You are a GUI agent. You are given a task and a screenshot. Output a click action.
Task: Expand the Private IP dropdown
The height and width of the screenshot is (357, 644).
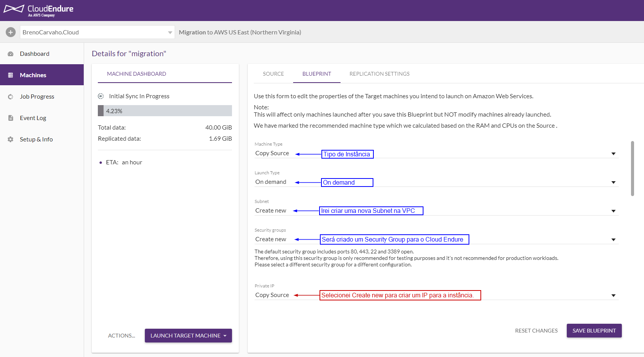pyautogui.click(x=613, y=295)
